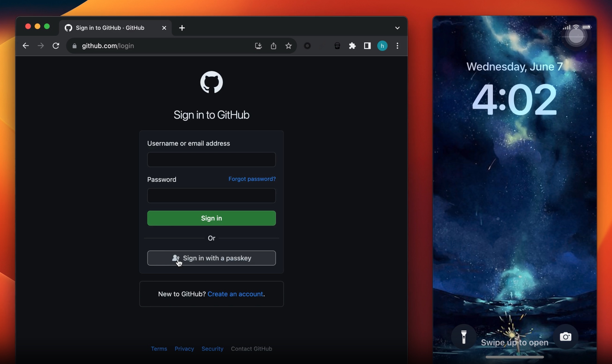The width and height of the screenshot is (612, 364).
Task: Click the GitHub favicon in the tab
Action: coord(68,28)
